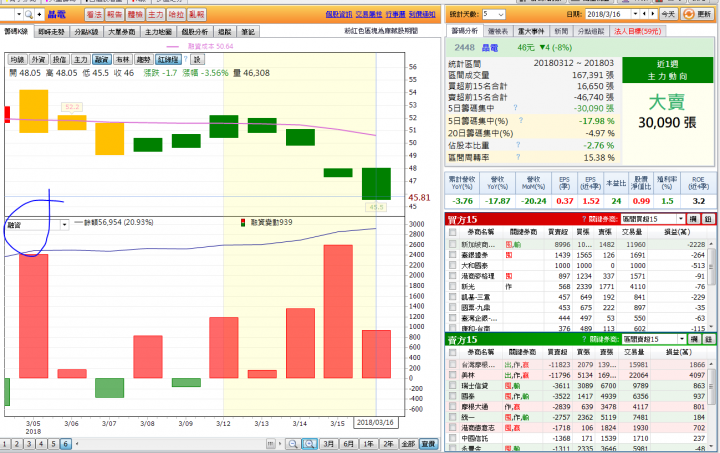The width and height of the screenshot is (720, 453).
Task: Open the 行事曆 link
Action: [x=395, y=14]
